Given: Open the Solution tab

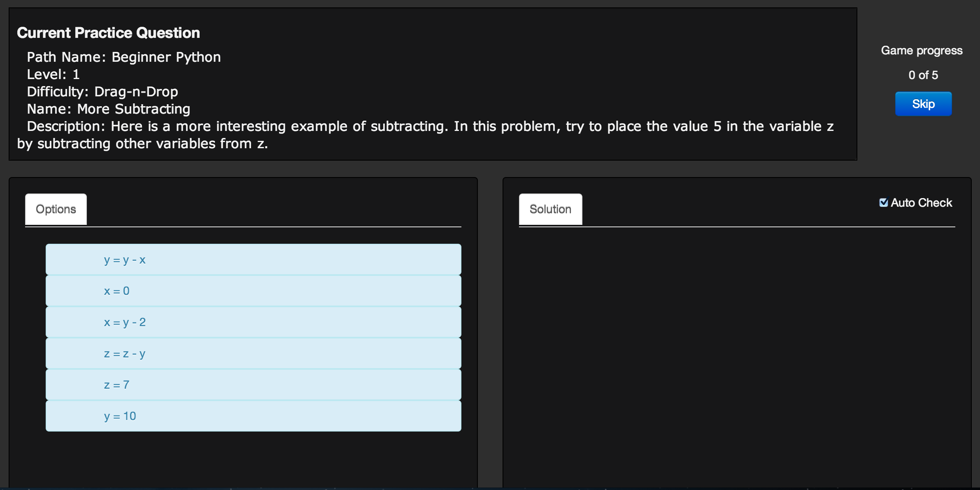Looking at the screenshot, I should [550, 209].
